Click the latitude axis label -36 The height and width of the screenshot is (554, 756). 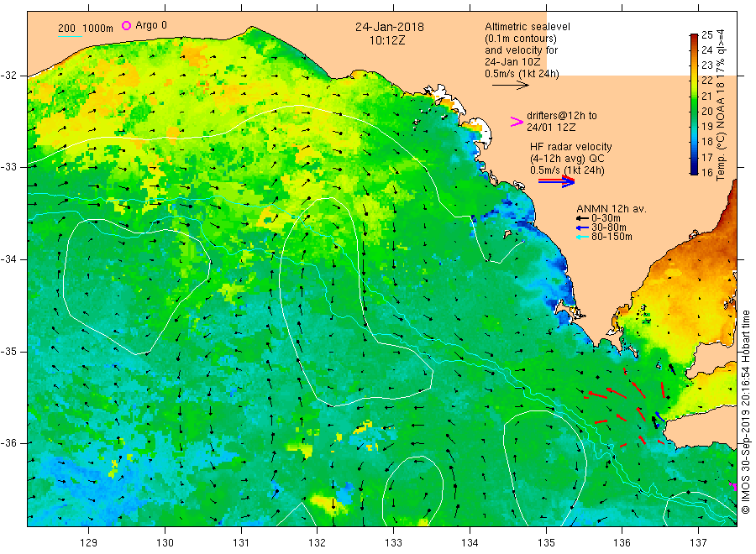tap(8, 443)
